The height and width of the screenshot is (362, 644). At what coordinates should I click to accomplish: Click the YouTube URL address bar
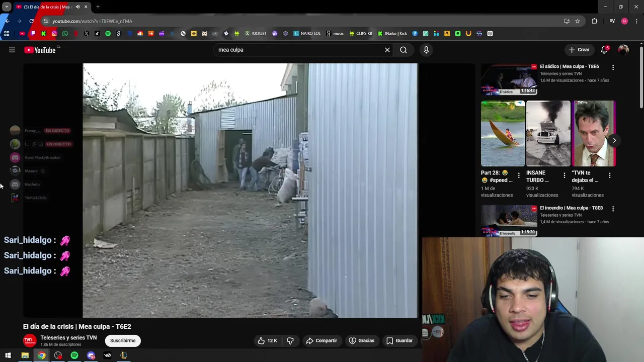(302, 21)
